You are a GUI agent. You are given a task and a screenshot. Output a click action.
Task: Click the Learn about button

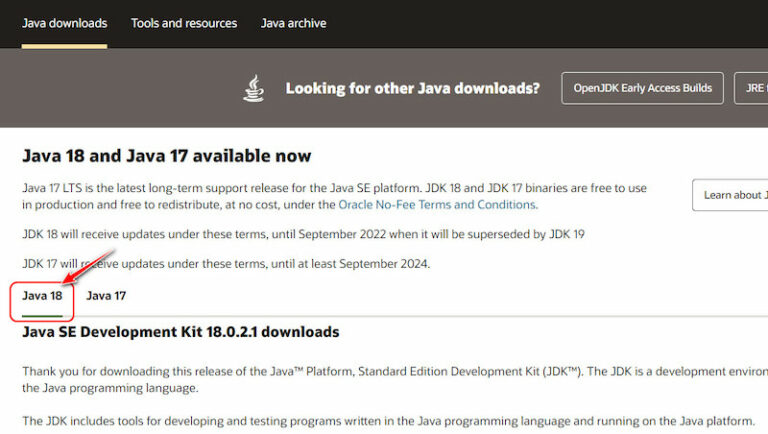[x=730, y=195]
